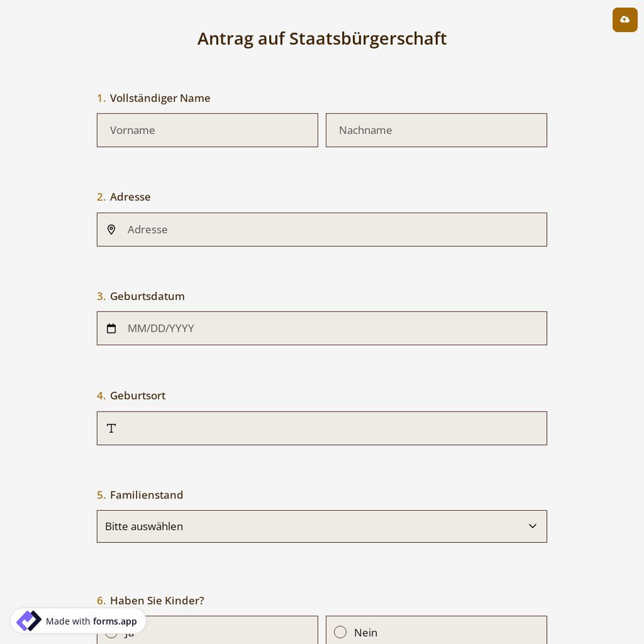
Task: Expand the Familienstand selection menu
Action: tap(322, 526)
